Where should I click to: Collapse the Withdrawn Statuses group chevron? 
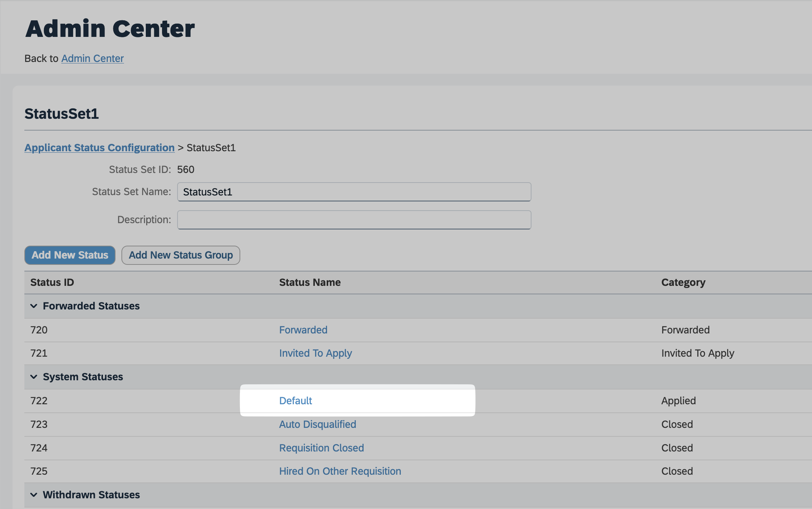pyautogui.click(x=34, y=495)
